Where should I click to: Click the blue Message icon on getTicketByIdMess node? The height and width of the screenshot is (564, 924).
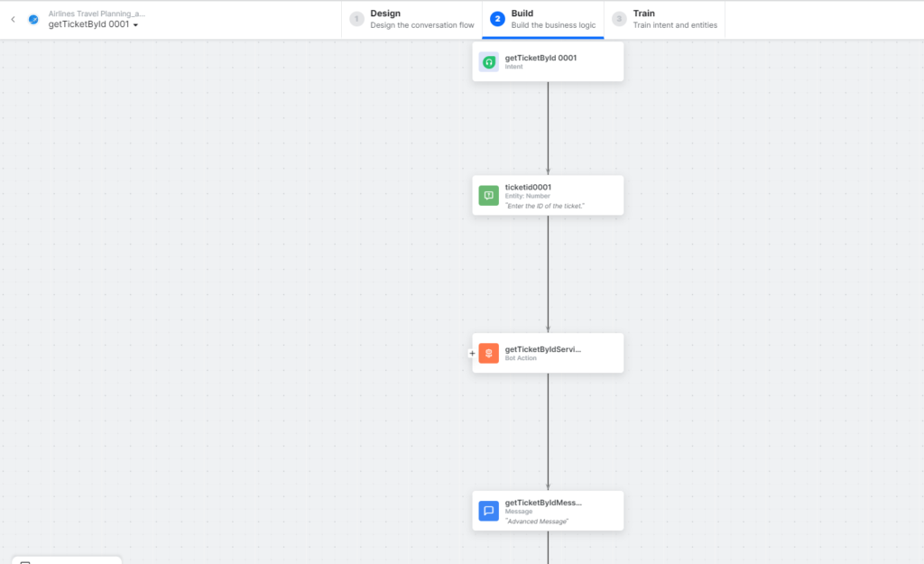pyautogui.click(x=488, y=511)
